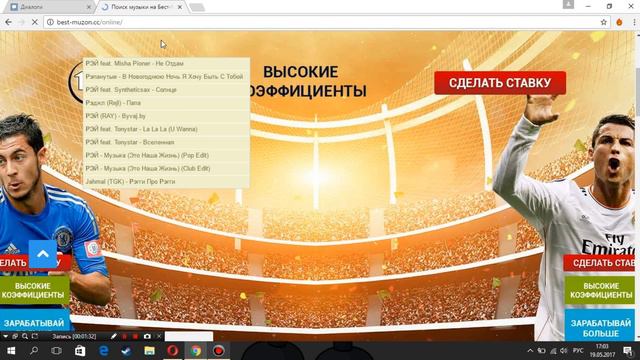640x360 pixels.
Task: Click the volume speaker tray icon
Action: click(564, 351)
